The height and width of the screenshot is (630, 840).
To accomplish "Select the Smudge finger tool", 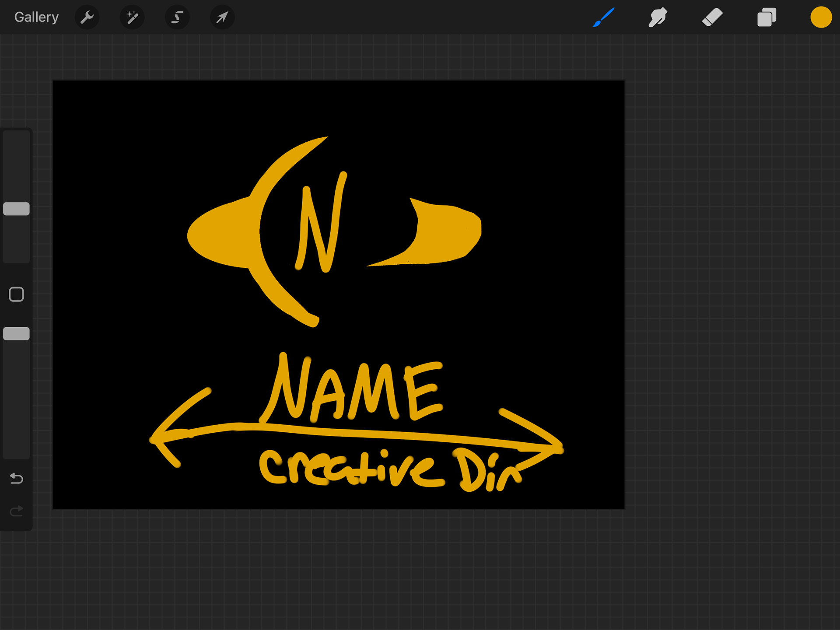I will point(658,17).
